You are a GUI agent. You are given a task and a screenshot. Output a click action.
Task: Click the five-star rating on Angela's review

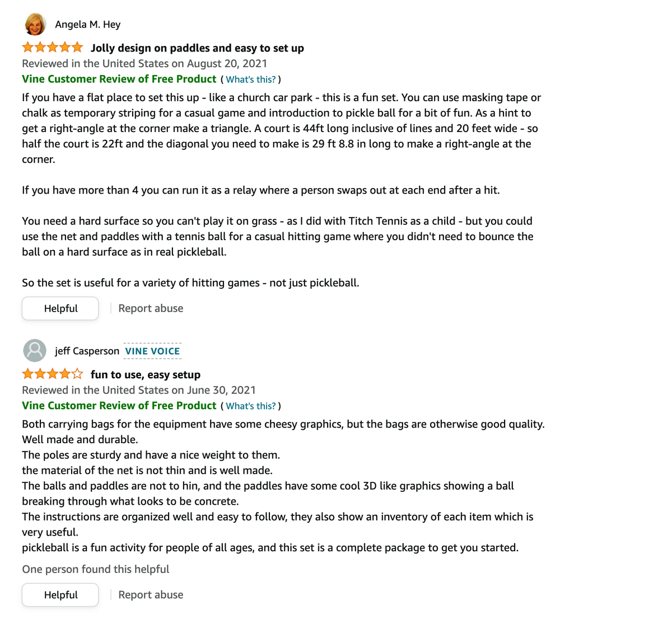[52, 48]
